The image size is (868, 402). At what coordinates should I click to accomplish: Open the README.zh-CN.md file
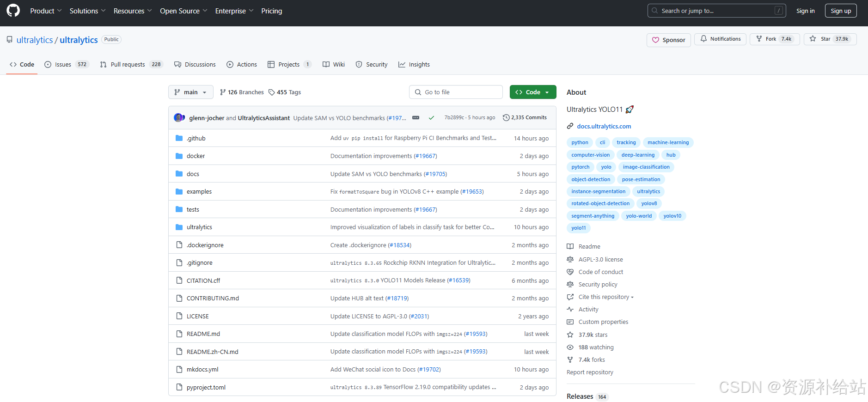[212, 352]
